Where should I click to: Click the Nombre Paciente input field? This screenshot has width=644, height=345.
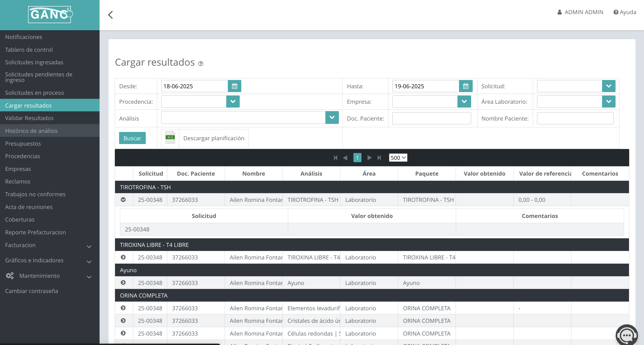tap(575, 118)
